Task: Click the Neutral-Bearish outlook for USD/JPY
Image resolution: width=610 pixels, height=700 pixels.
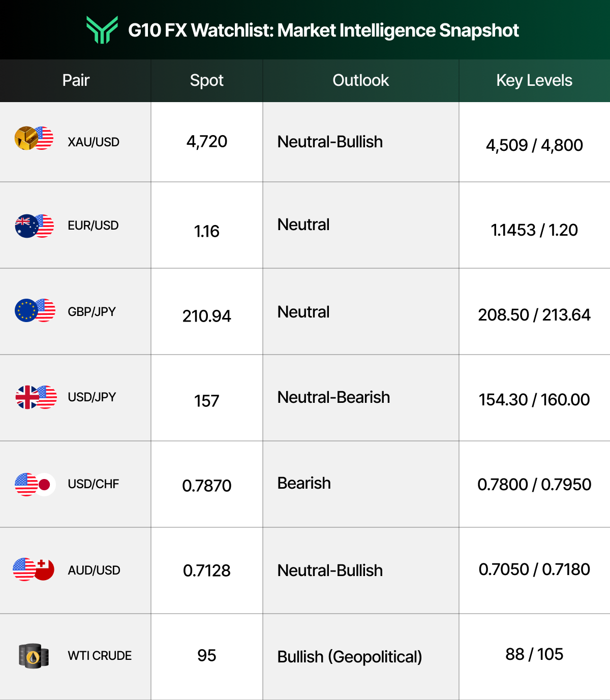Action: (333, 397)
